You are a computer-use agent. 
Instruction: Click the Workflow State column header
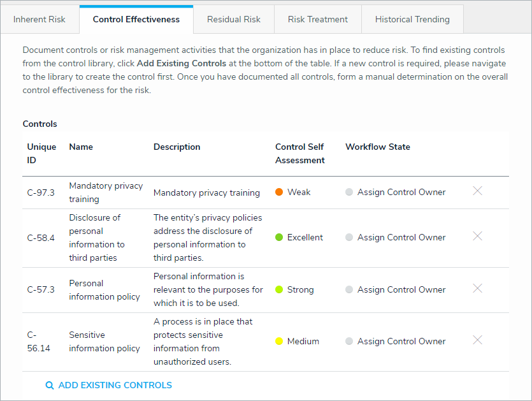[x=378, y=147]
